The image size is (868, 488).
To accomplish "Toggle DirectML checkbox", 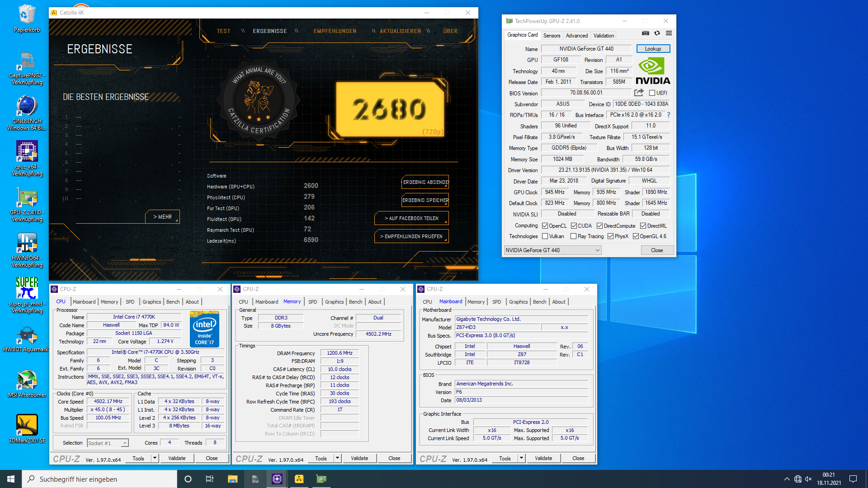I will click(643, 226).
